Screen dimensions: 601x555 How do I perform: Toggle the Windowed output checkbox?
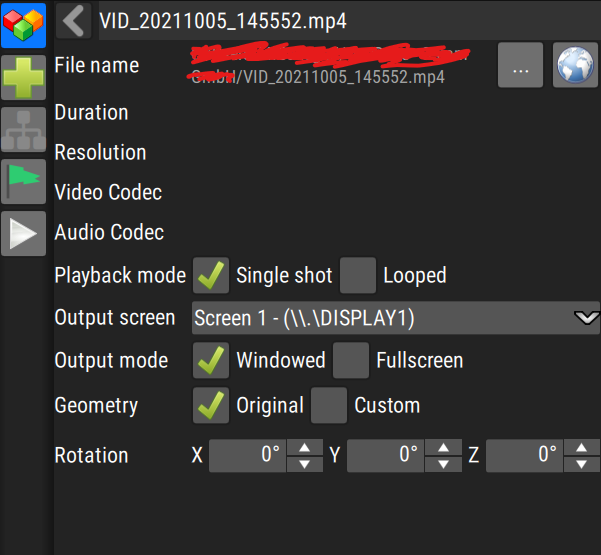pyautogui.click(x=211, y=360)
